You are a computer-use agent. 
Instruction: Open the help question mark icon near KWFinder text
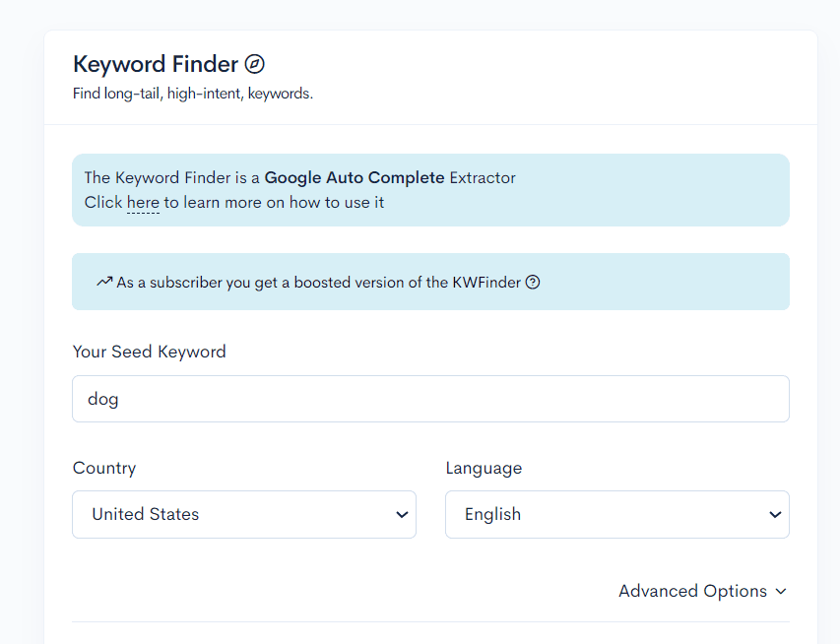click(x=533, y=282)
